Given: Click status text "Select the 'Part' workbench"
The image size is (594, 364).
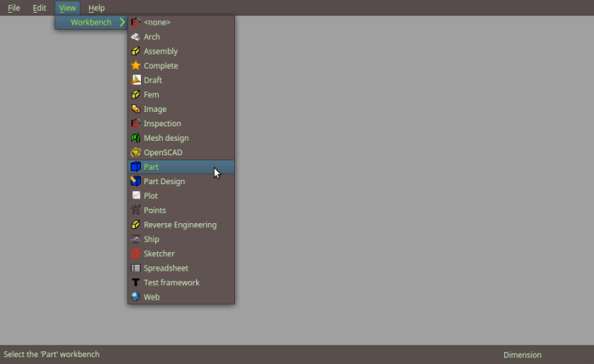Looking at the screenshot, I should pos(52,354).
